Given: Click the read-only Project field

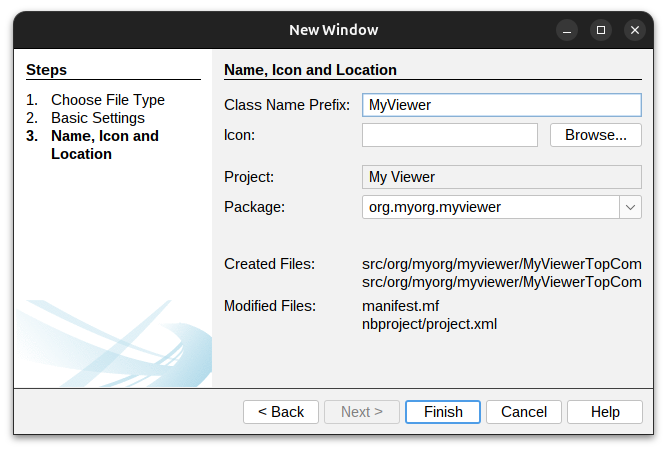Looking at the screenshot, I should point(501,177).
